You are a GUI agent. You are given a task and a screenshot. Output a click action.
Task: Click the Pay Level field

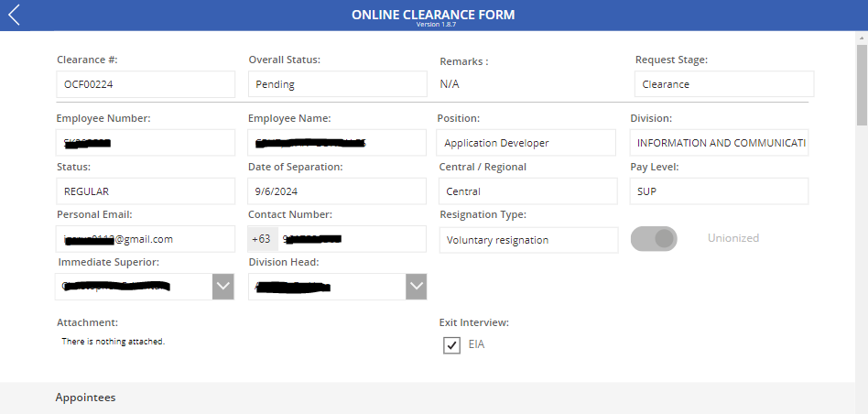720,191
